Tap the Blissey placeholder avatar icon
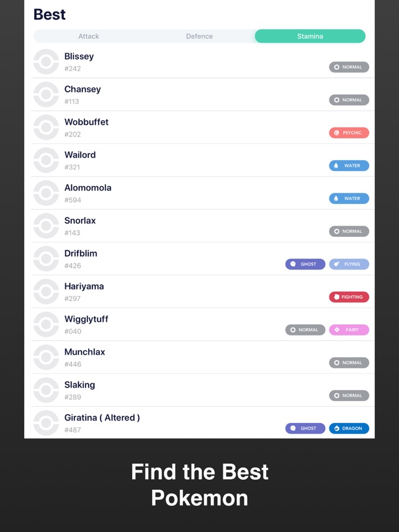This screenshot has width=399, height=532. pyautogui.click(x=46, y=62)
